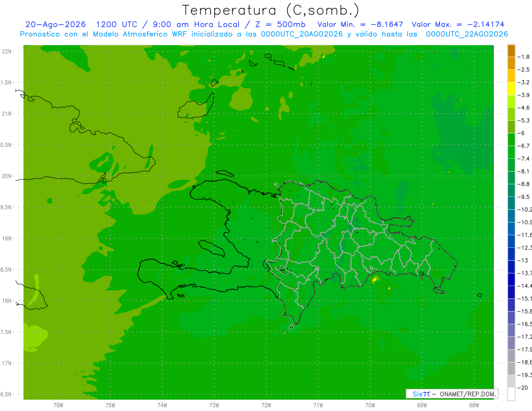The height and width of the screenshot is (411, 532).
Task: Click the 72W longitude axis label
Action: [x=266, y=405]
